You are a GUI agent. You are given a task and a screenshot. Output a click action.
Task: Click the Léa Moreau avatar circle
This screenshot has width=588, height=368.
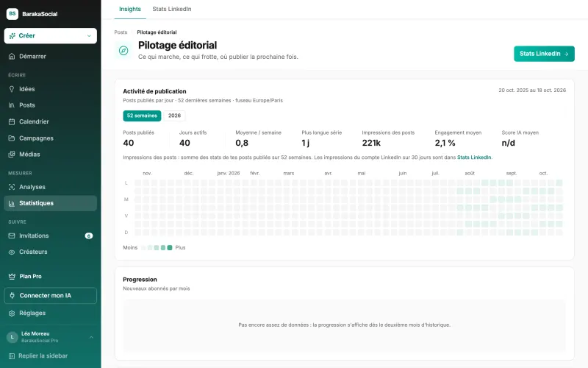[12, 337]
